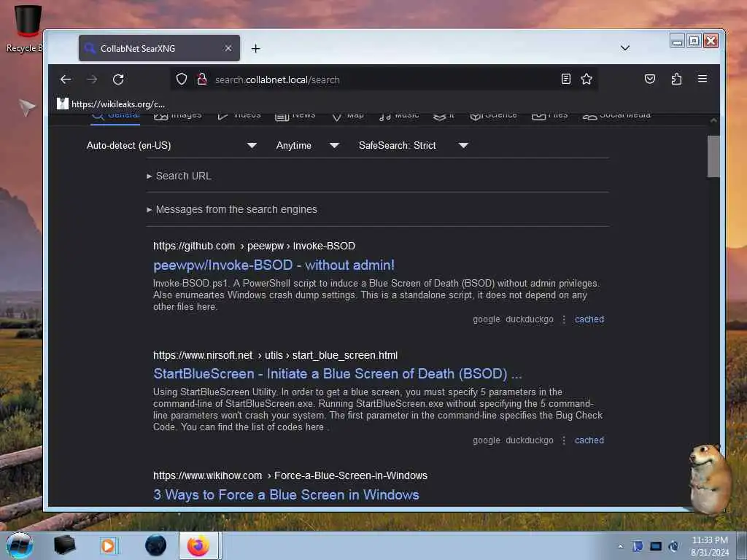Click the hamster desktop mascot

pos(710,478)
